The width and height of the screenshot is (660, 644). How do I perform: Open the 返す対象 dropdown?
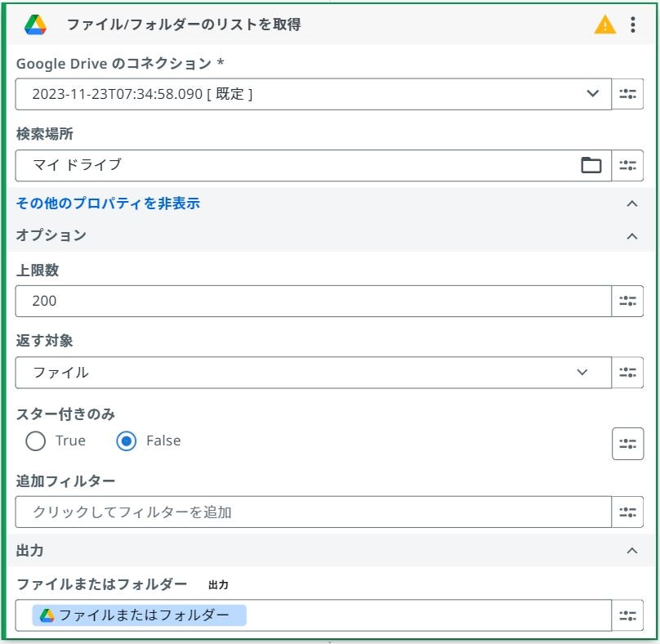pos(582,372)
